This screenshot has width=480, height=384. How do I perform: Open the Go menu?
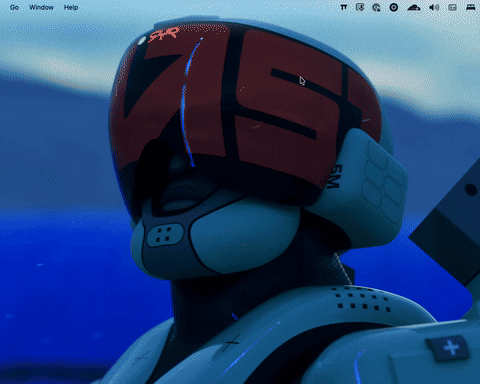pos(14,7)
